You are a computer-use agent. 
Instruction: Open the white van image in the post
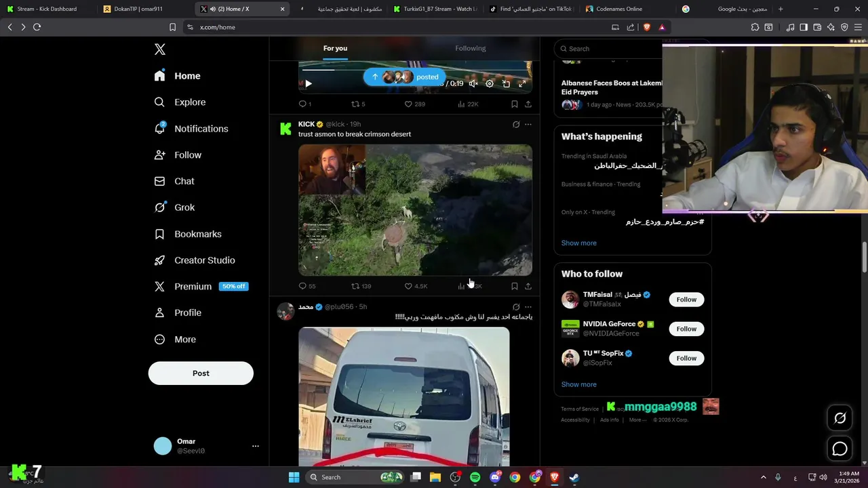(403, 396)
